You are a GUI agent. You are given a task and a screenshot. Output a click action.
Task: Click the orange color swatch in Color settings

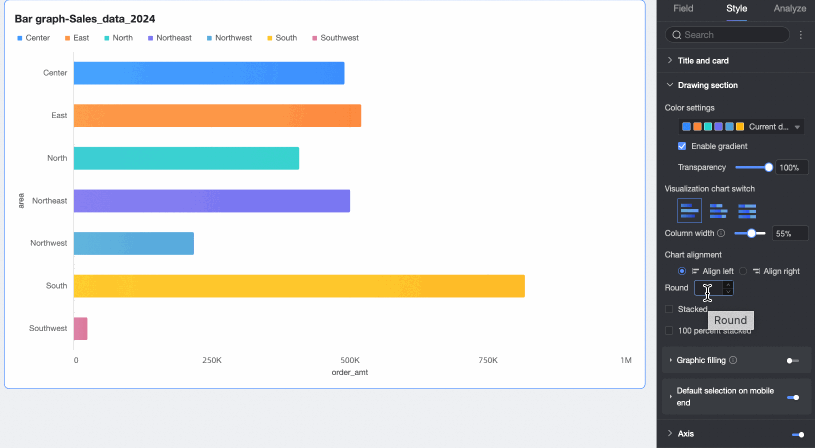pos(697,126)
